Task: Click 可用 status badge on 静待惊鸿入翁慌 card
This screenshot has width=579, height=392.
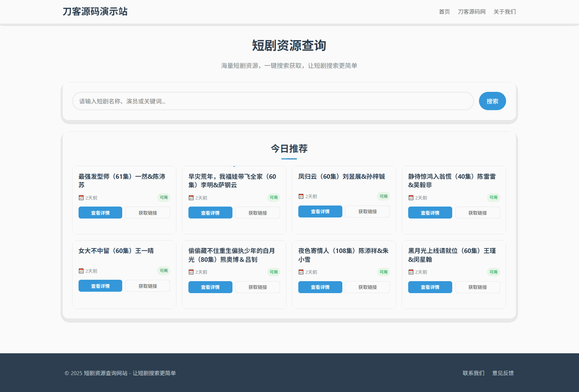Action: coord(493,197)
